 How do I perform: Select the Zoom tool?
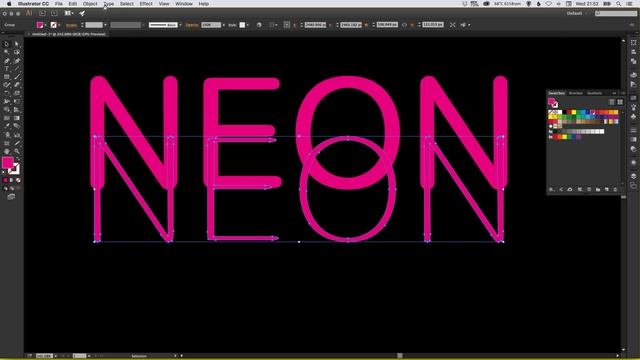(x=17, y=151)
